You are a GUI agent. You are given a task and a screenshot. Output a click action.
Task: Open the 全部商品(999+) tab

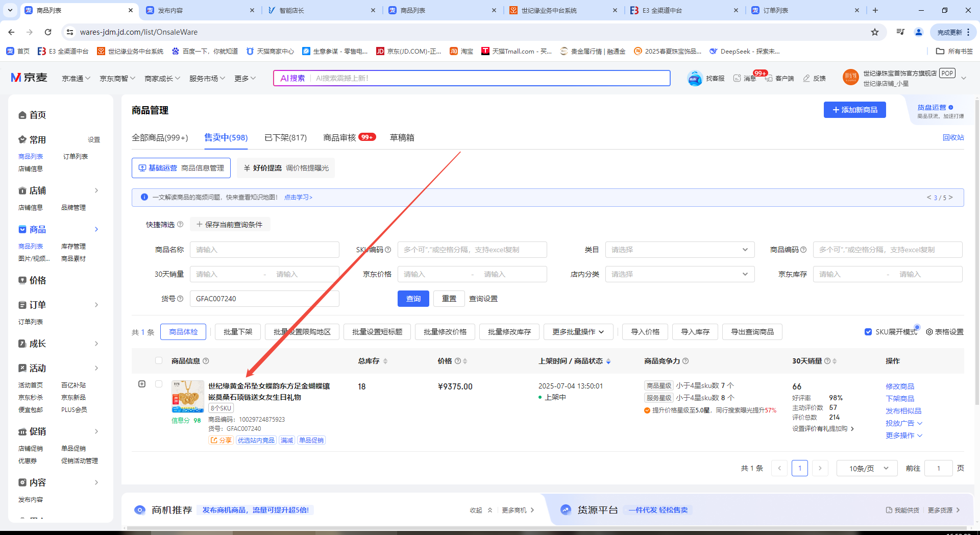pos(160,138)
